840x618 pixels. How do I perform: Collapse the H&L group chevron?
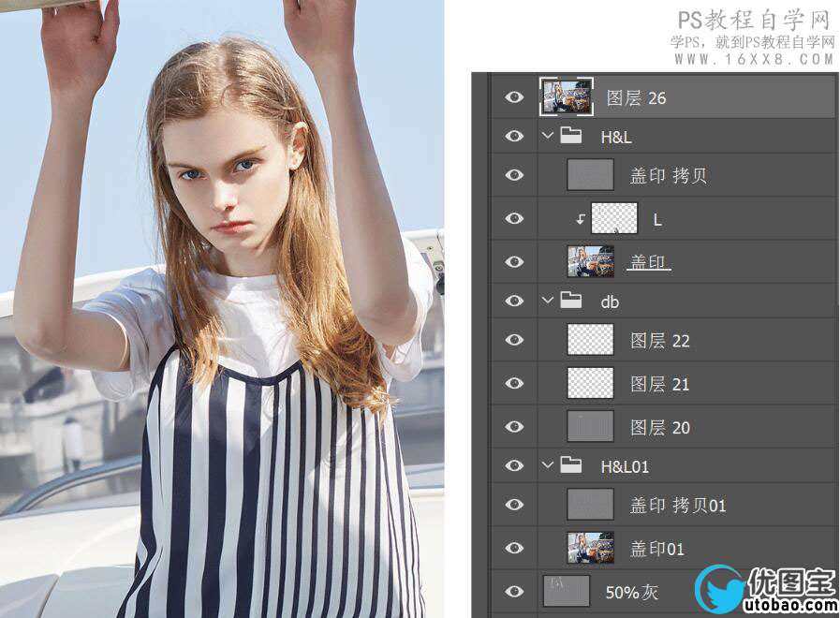[547, 136]
